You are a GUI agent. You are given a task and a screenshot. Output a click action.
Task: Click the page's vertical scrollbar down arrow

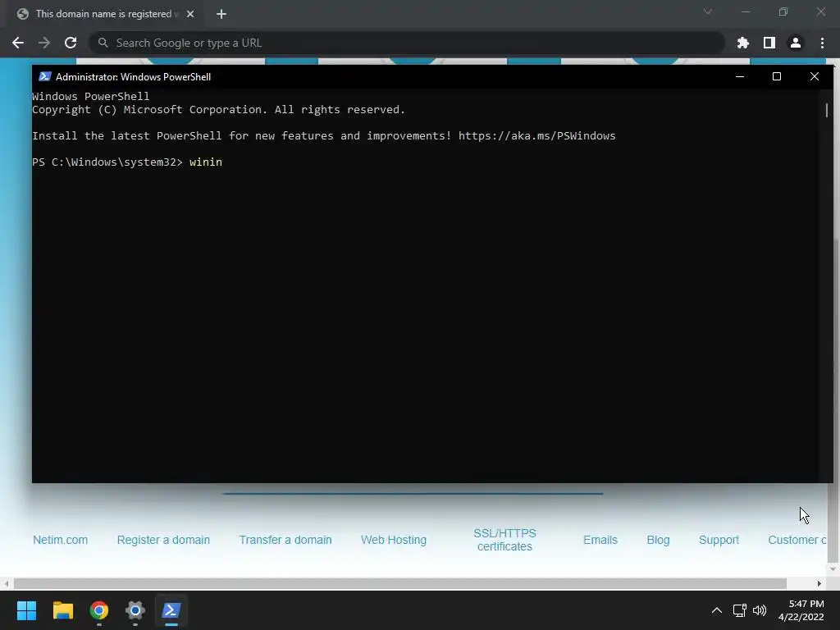pyautogui.click(x=833, y=569)
